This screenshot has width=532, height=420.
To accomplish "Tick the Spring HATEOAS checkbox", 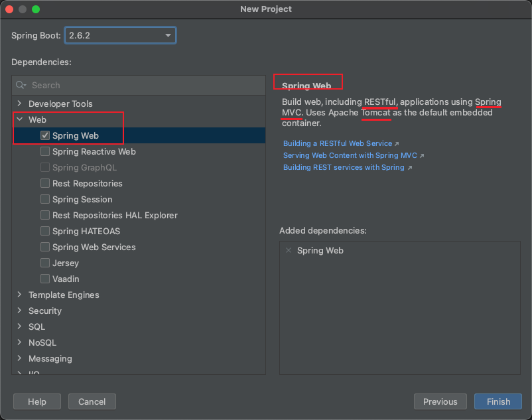I will (45, 231).
